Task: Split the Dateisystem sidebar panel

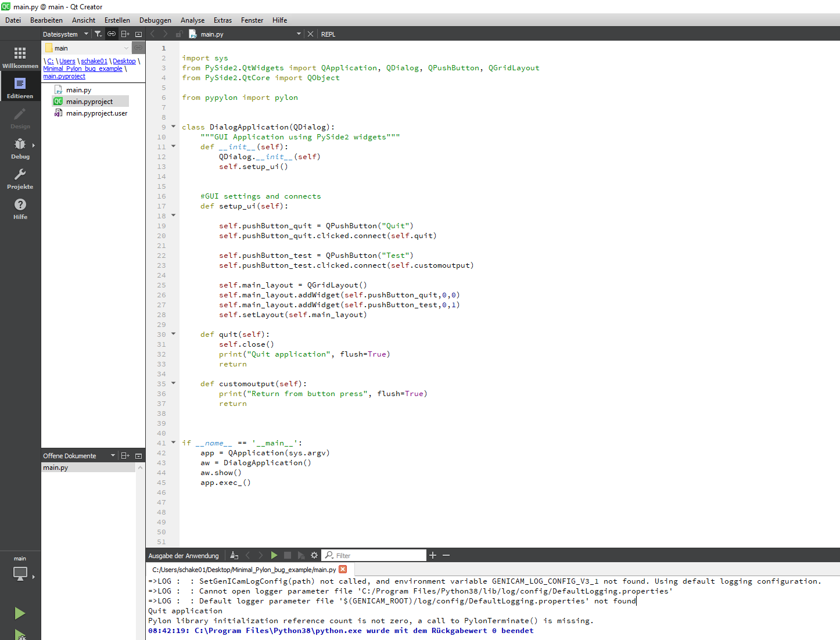Action: point(125,34)
